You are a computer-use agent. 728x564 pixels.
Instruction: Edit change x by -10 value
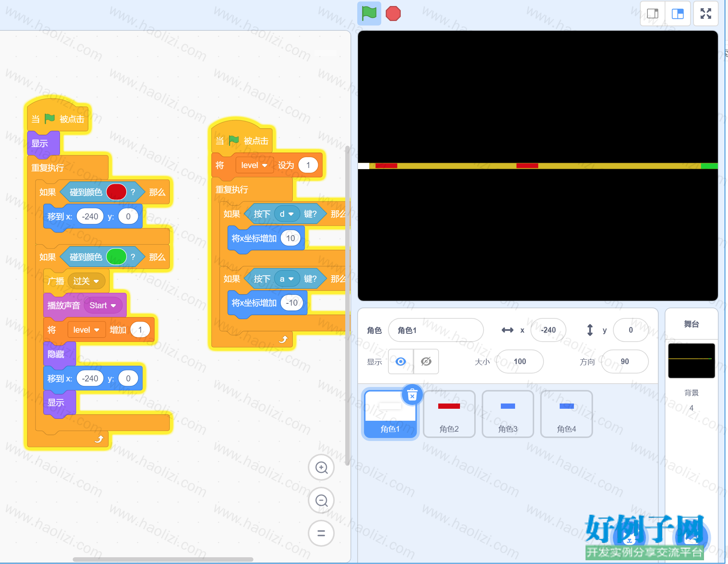click(292, 303)
